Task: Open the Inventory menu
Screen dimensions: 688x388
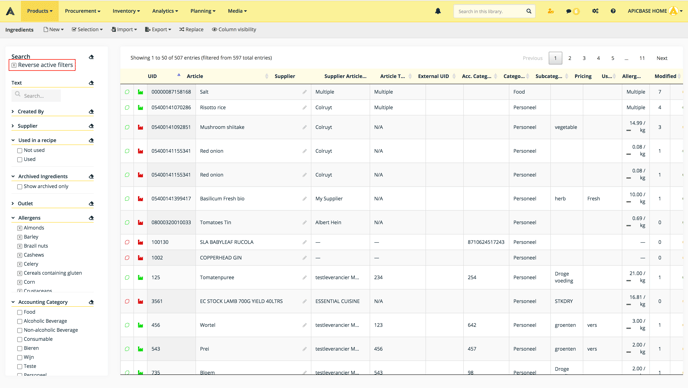Action: click(x=126, y=11)
